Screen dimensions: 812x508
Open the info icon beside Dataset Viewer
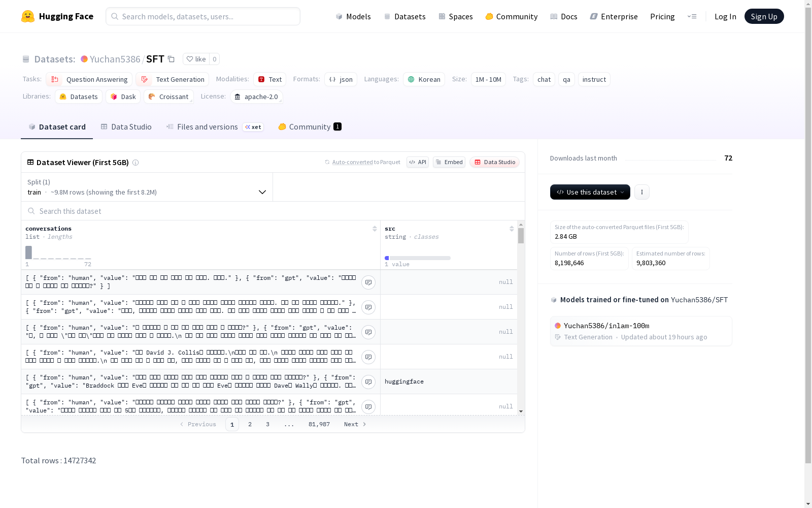click(x=136, y=163)
